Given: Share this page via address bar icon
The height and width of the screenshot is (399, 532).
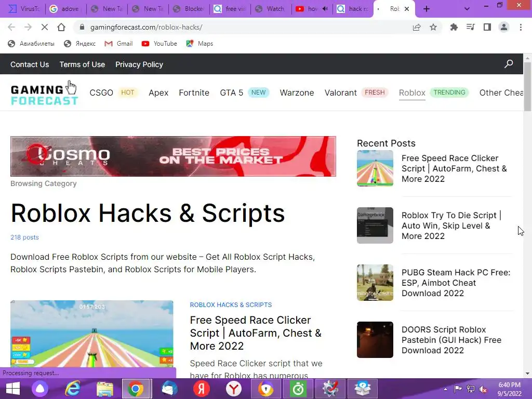Looking at the screenshot, I should (417, 27).
